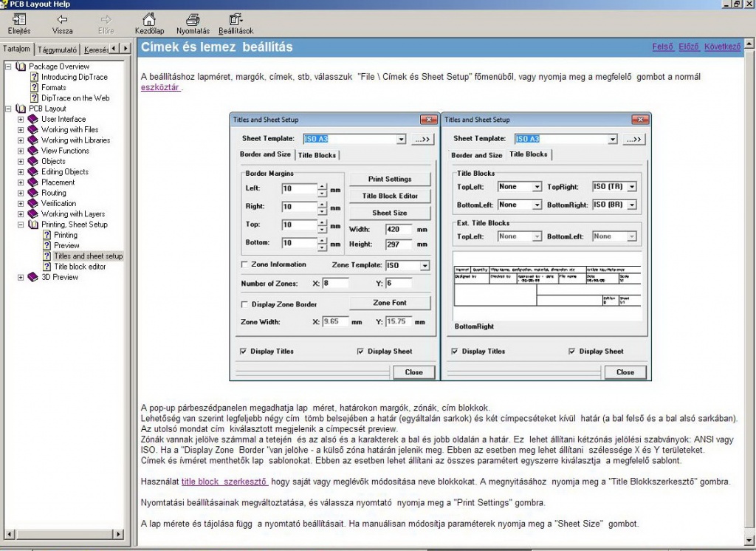Switch to the Tárgymutató tab

coord(57,49)
